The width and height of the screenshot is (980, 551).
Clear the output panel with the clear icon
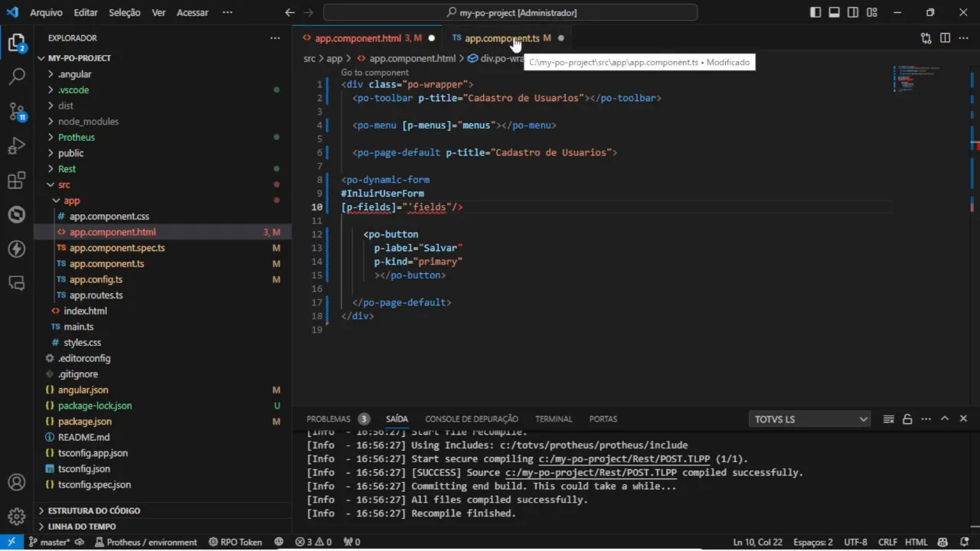888,419
